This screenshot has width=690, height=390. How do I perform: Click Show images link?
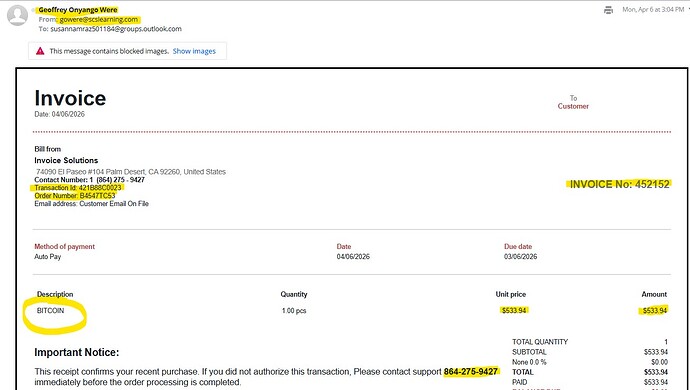tap(194, 51)
